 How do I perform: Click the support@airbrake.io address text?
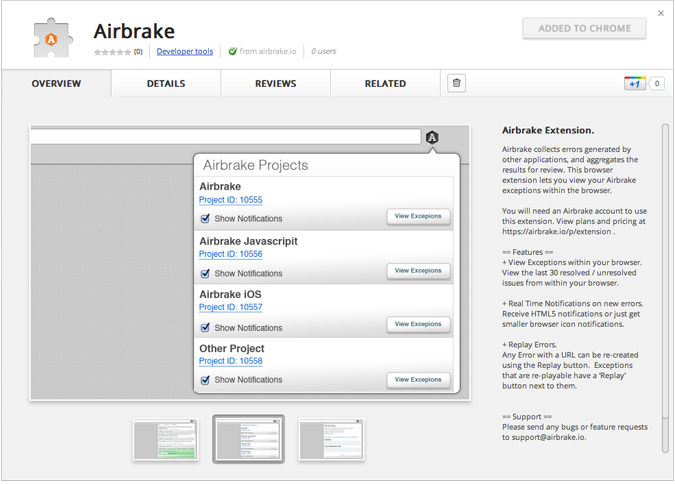coord(548,437)
